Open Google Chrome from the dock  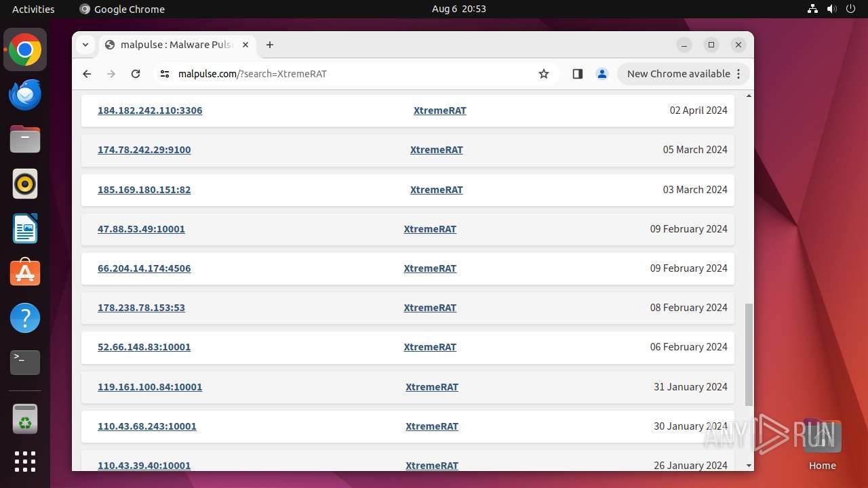25,50
